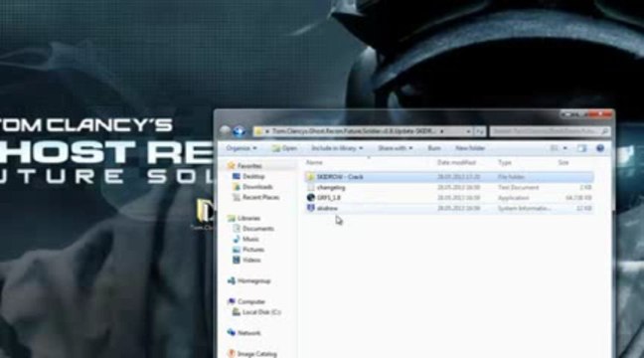Sort by the Name column header
The width and height of the screenshot is (644, 358).
[315, 163]
